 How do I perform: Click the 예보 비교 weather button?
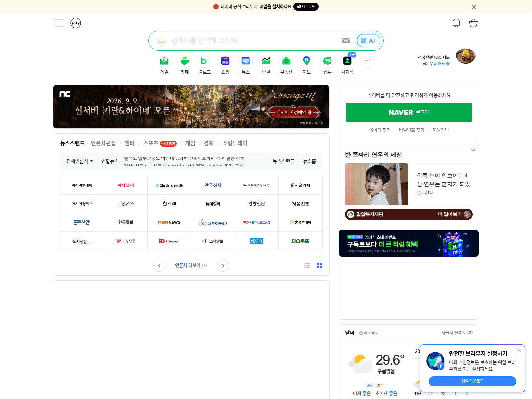point(369,333)
